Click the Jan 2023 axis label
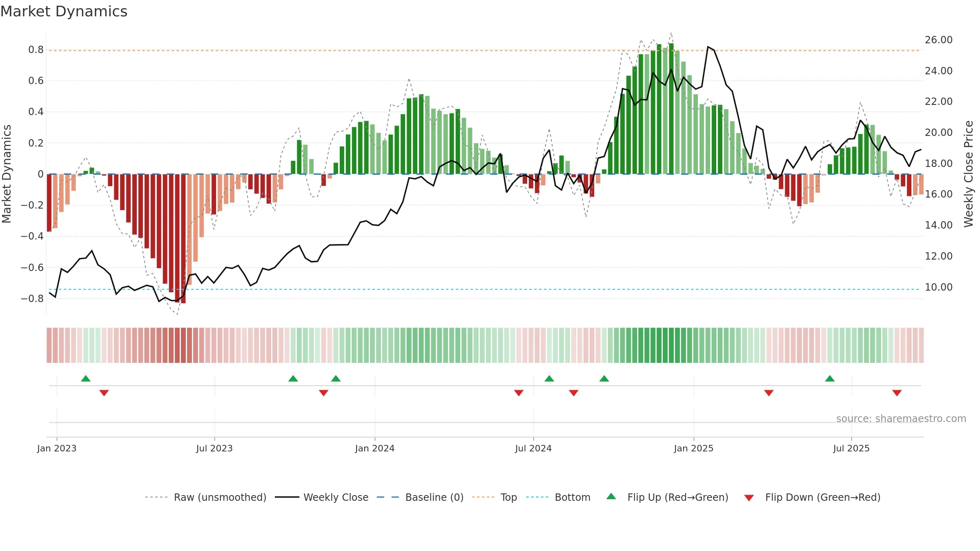This screenshot has width=980, height=551. (57, 448)
